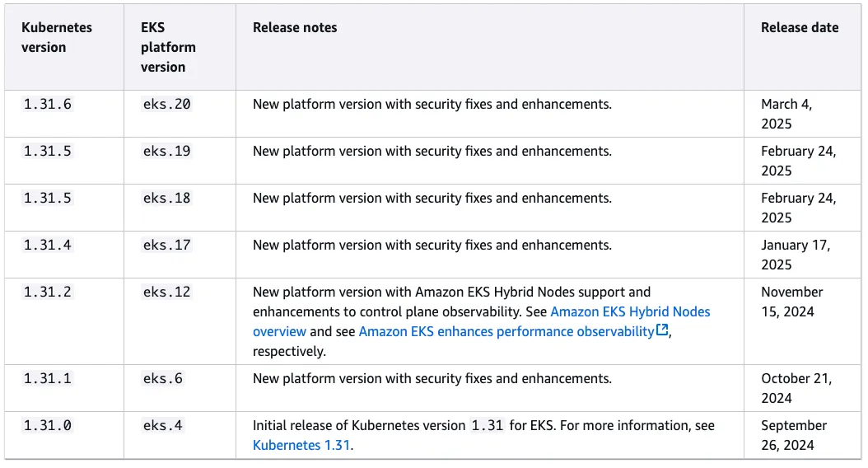Image resolution: width=868 pixels, height=468 pixels.
Task: Select the Release date column header
Action: (799, 27)
